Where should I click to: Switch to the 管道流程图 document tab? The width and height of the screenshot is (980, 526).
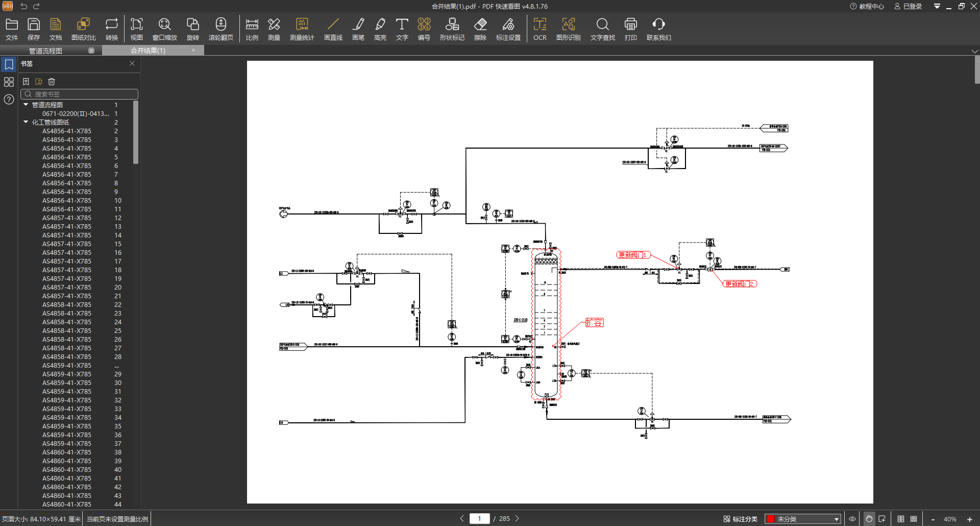point(46,51)
